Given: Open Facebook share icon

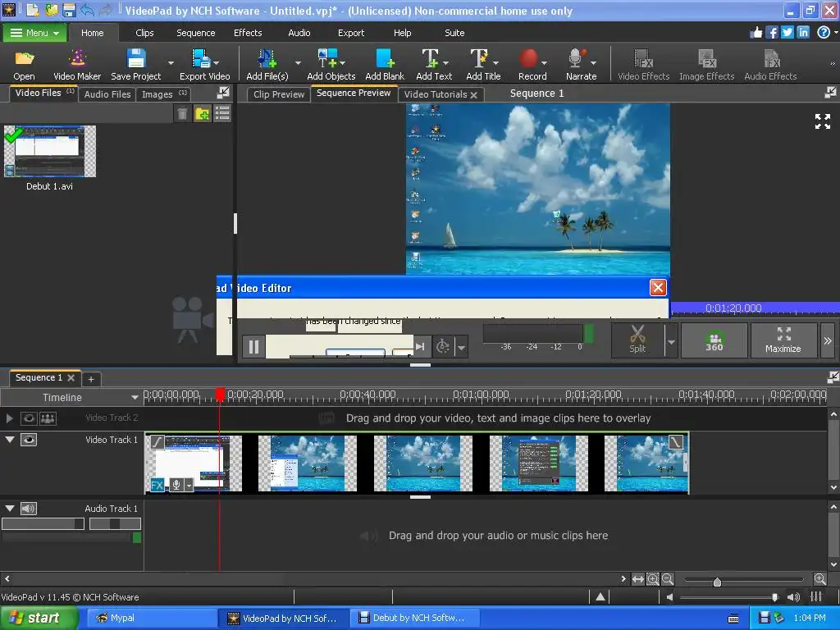Looking at the screenshot, I should 771,33.
